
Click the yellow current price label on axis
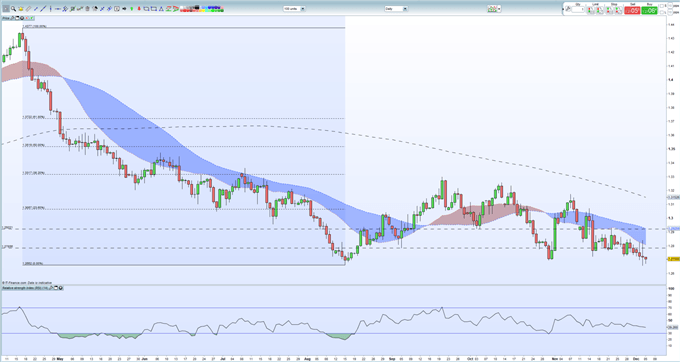coord(673,259)
